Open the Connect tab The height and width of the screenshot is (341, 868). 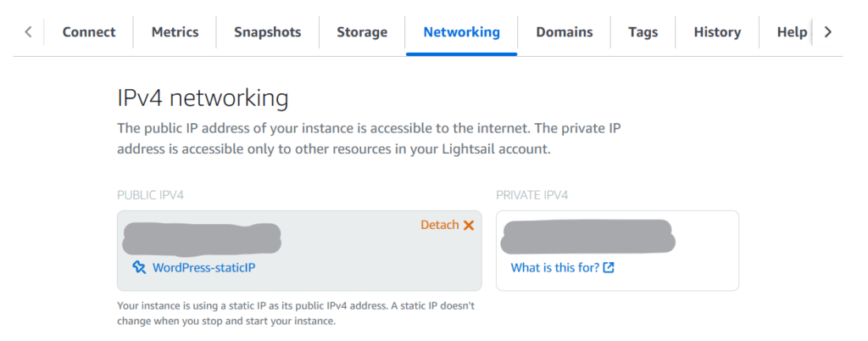(89, 32)
